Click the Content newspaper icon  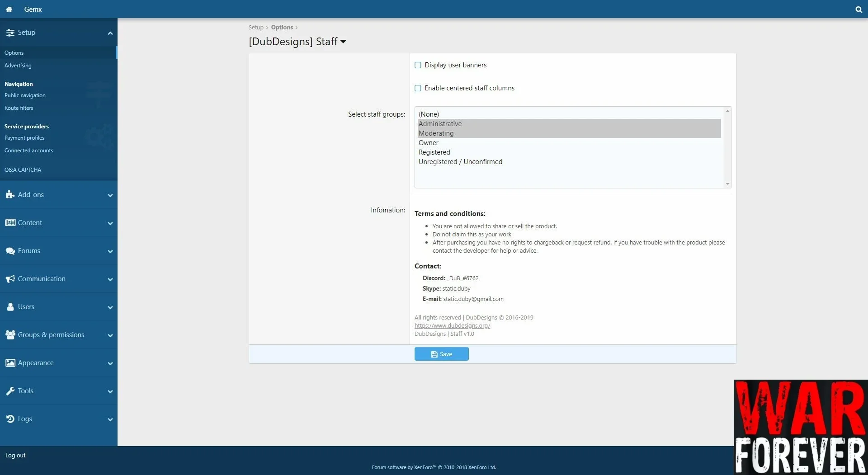click(10, 223)
